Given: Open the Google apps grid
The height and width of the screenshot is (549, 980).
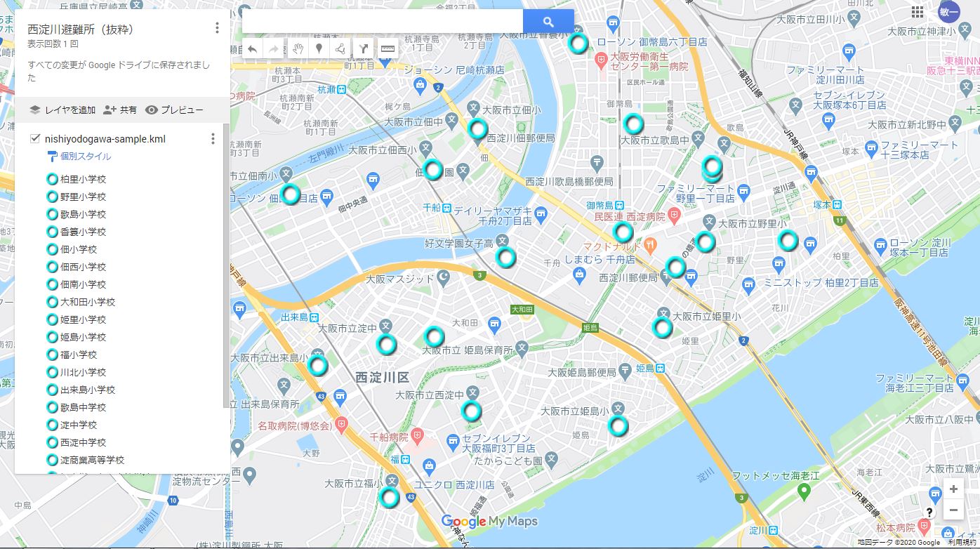Looking at the screenshot, I should tap(917, 12).
